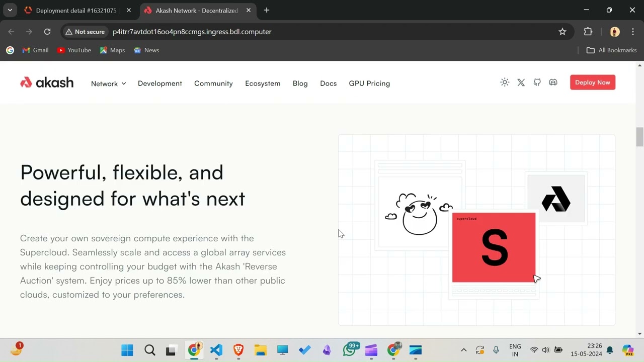Click the Deploy Now button
644x362 pixels.
[x=593, y=82]
